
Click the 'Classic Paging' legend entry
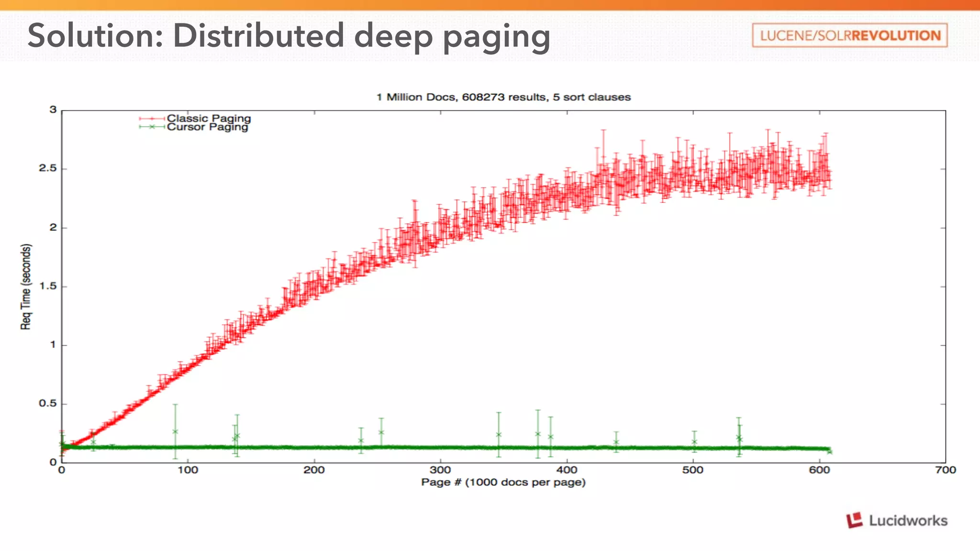[209, 118]
